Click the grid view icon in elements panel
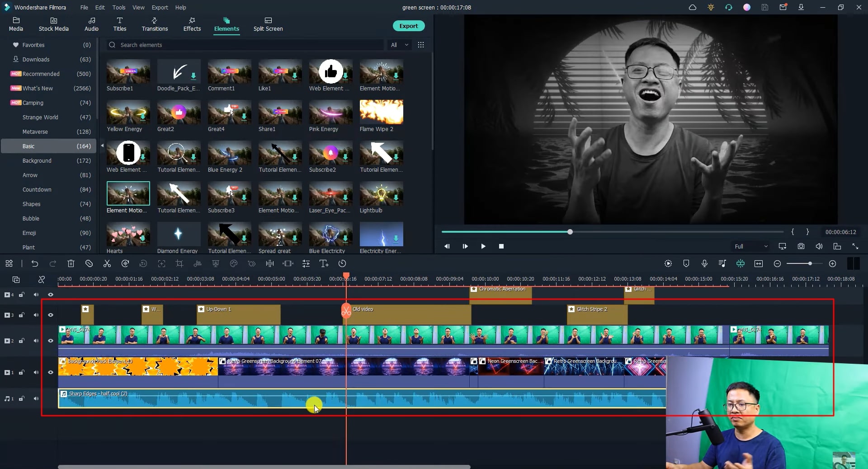Screen dimensions: 868x469 pos(421,45)
